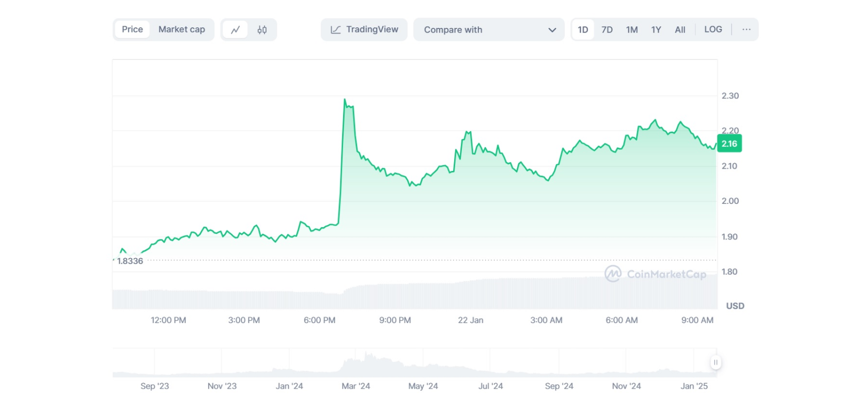The height and width of the screenshot is (413, 868).
Task: Click the 2.00 price axis label
Action: point(730,201)
